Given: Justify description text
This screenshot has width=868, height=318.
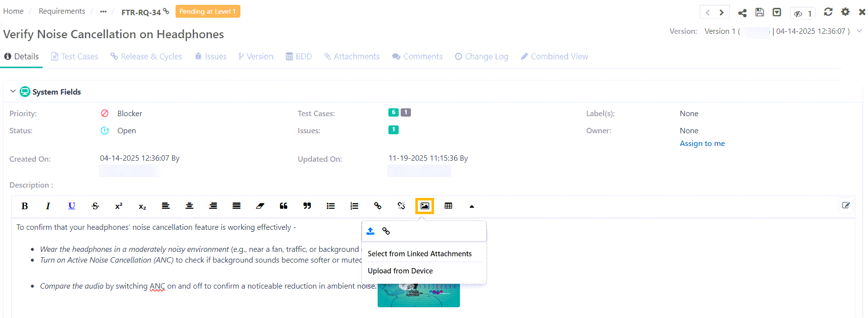Looking at the screenshot, I should [236, 206].
